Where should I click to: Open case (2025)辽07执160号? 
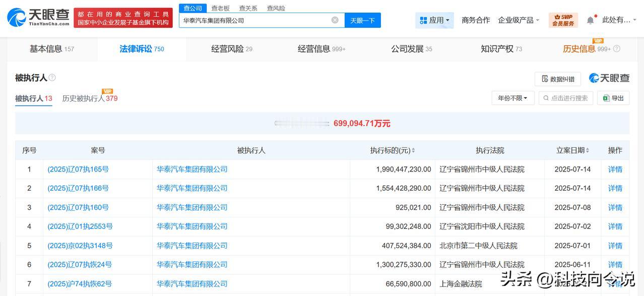(x=78, y=207)
